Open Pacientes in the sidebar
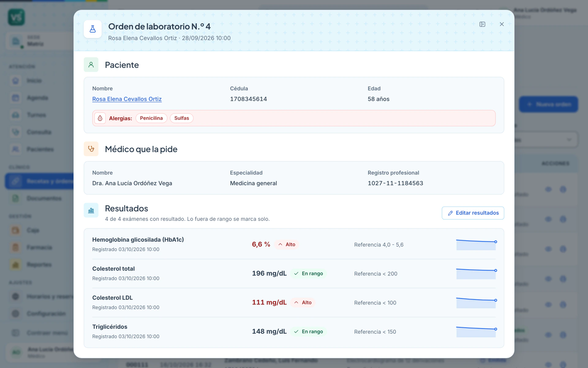Image resolution: width=588 pixels, height=368 pixels. tap(39, 149)
